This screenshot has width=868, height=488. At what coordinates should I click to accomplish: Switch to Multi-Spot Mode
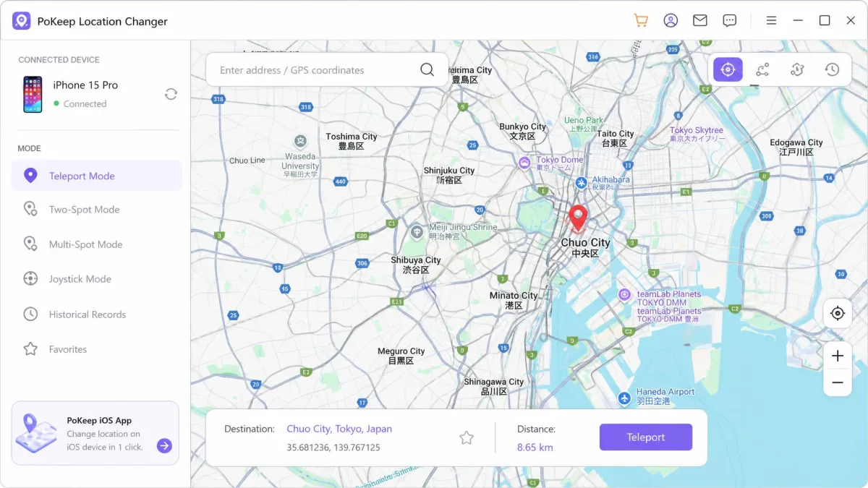tap(97, 244)
